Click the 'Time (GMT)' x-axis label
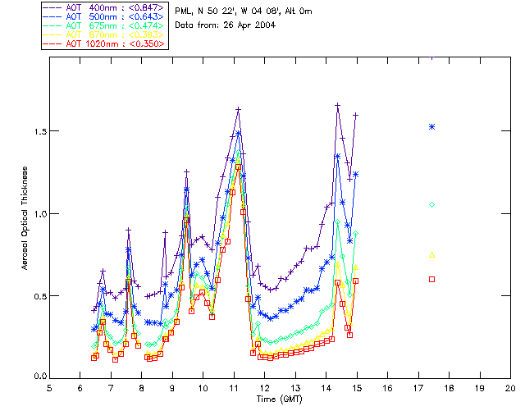Viewport: 525px width, 420px height. 279,399
